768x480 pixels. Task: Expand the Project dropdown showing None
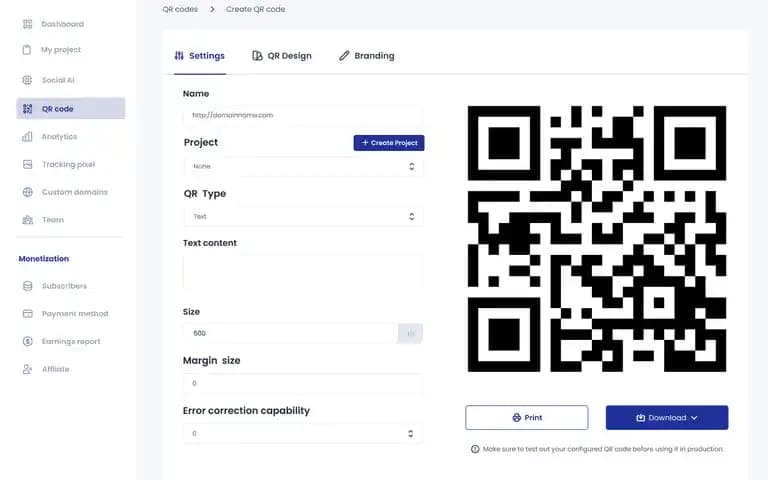click(304, 167)
